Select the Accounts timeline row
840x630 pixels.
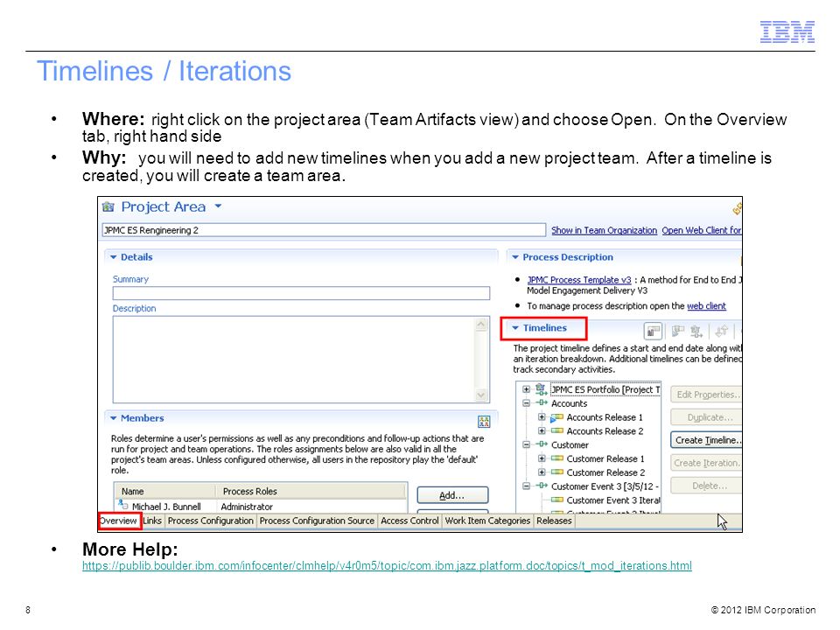pyautogui.click(x=569, y=403)
